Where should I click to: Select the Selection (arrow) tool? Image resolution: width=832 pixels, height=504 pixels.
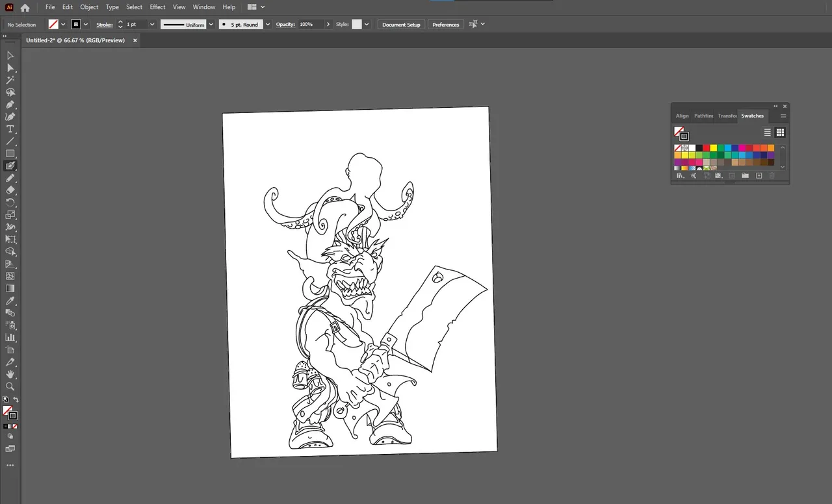coord(10,56)
